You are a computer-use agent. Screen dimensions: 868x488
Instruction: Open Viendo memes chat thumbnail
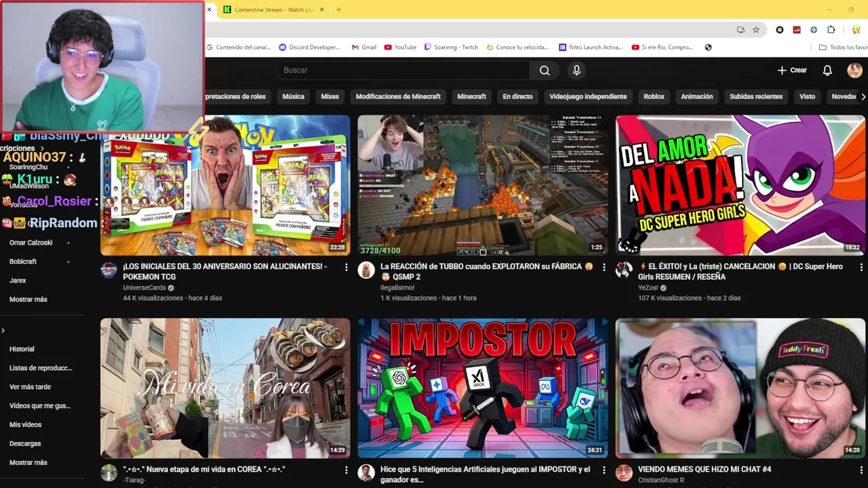[x=741, y=388]
